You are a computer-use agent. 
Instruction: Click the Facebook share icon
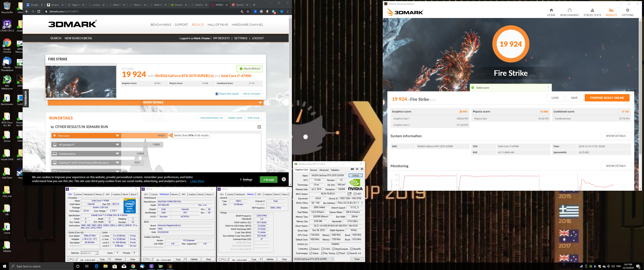tap(217, 94)
